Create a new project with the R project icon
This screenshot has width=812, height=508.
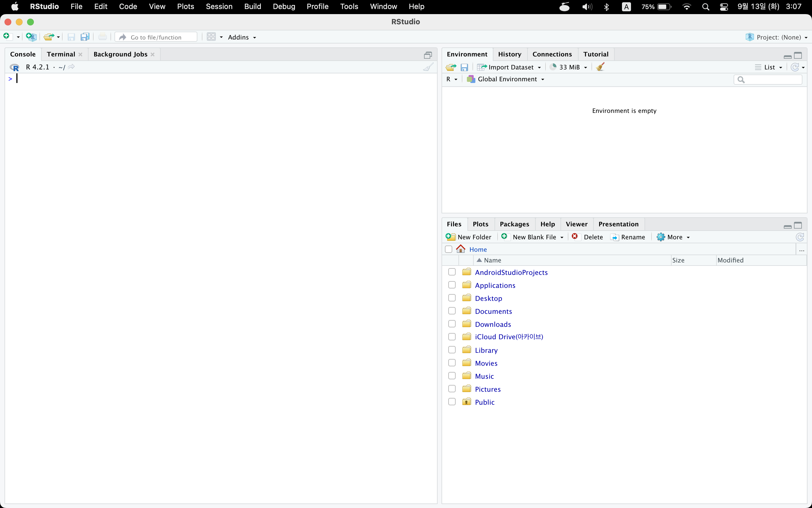[x=31, y=37]
